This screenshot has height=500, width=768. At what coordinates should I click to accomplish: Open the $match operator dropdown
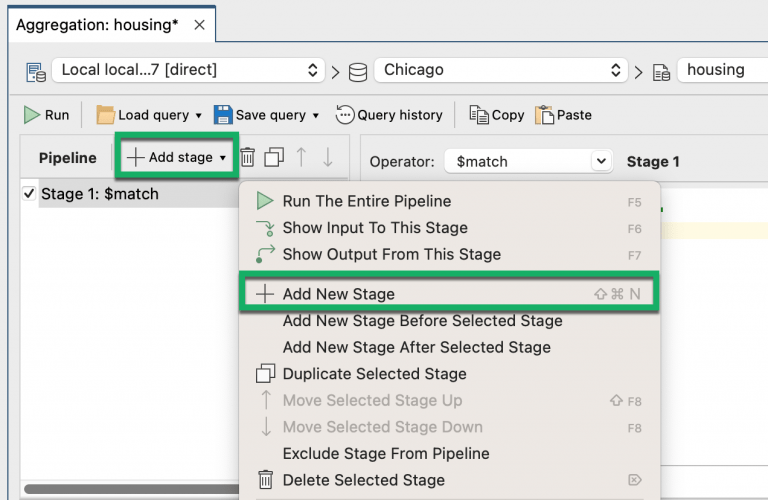pyautogui.click(x=601, y=161)
